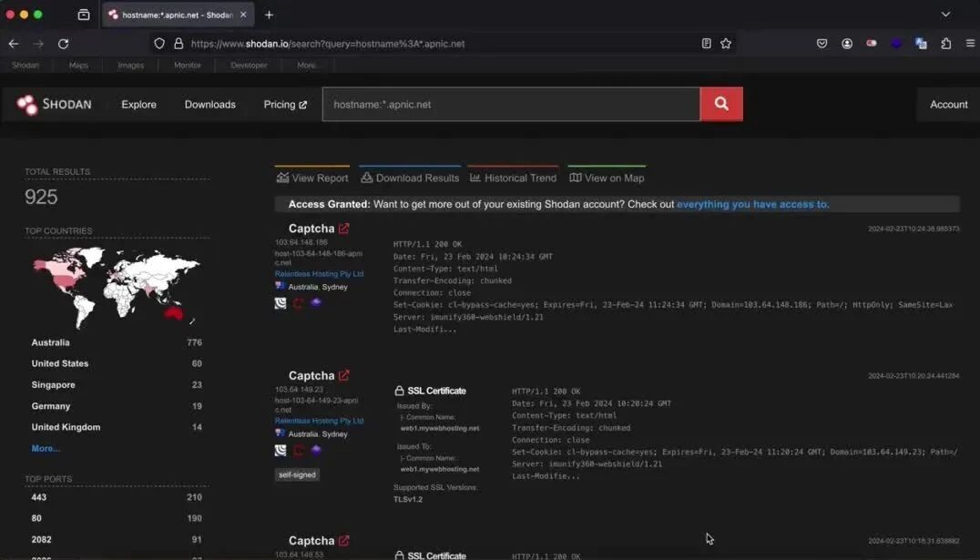
Task: Open the second Captcha result external link icon
Action: (x=343, y=376)
